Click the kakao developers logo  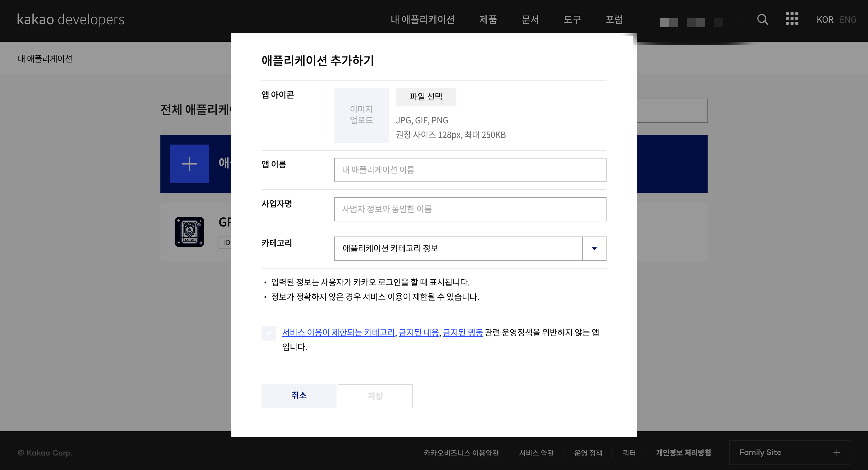(71, 20)
